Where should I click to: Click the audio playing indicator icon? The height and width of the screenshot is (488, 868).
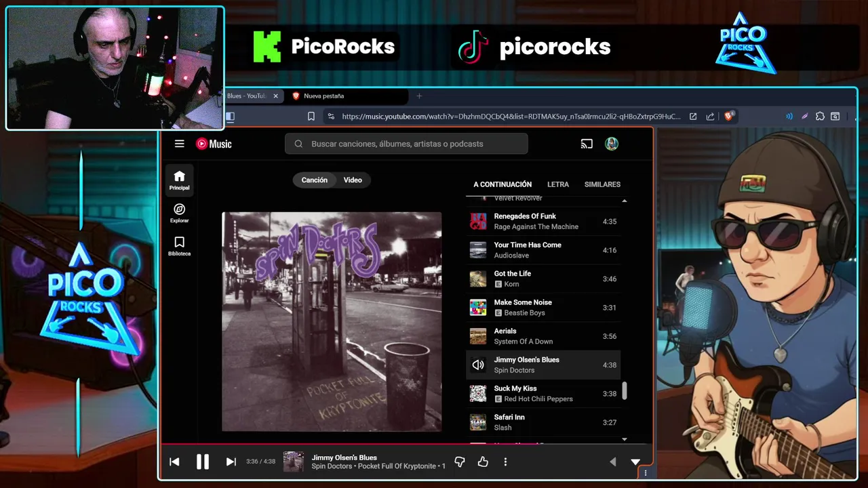point(789,117)
